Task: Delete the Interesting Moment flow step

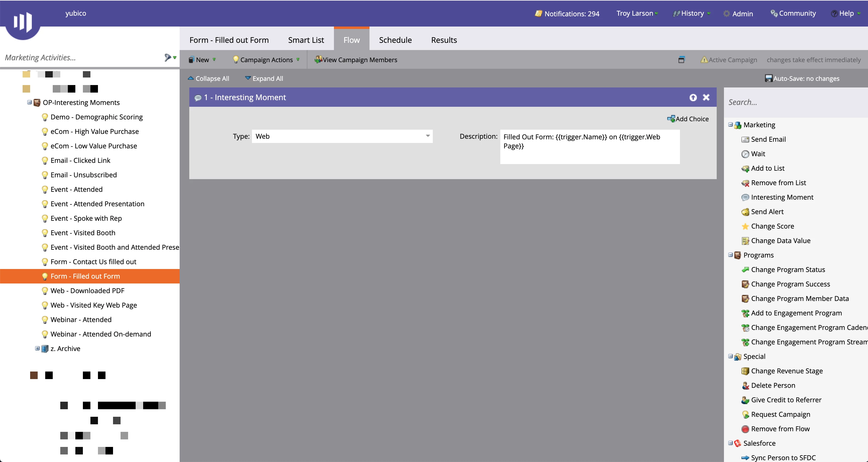Action: pyautogui.click(x=706, y=97)
